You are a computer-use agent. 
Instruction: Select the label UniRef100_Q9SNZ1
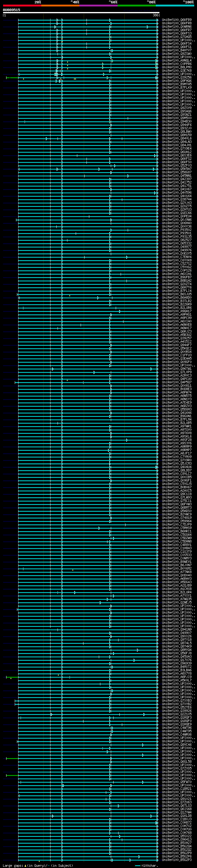(177, 115)
